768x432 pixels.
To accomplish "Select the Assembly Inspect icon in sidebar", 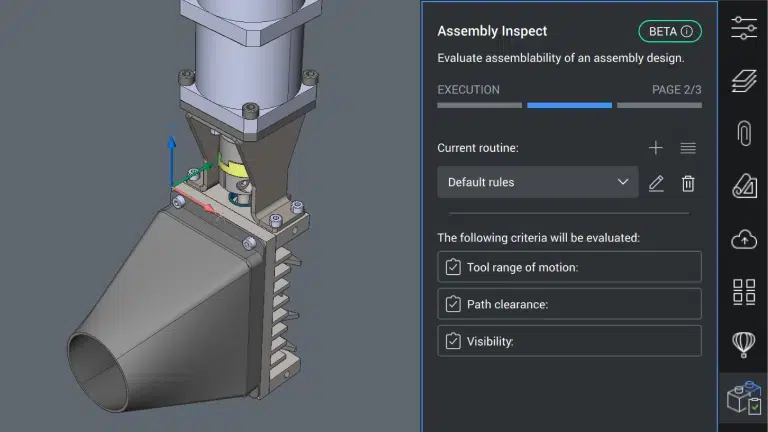I will pyautogui.click(x=744, y=399).
